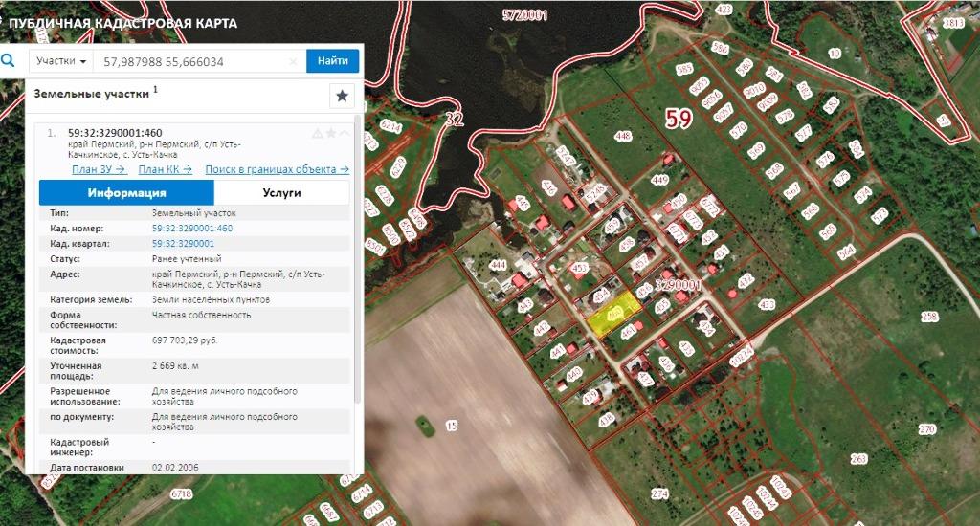Click Поиск в границах объекта link

[277, 169]
